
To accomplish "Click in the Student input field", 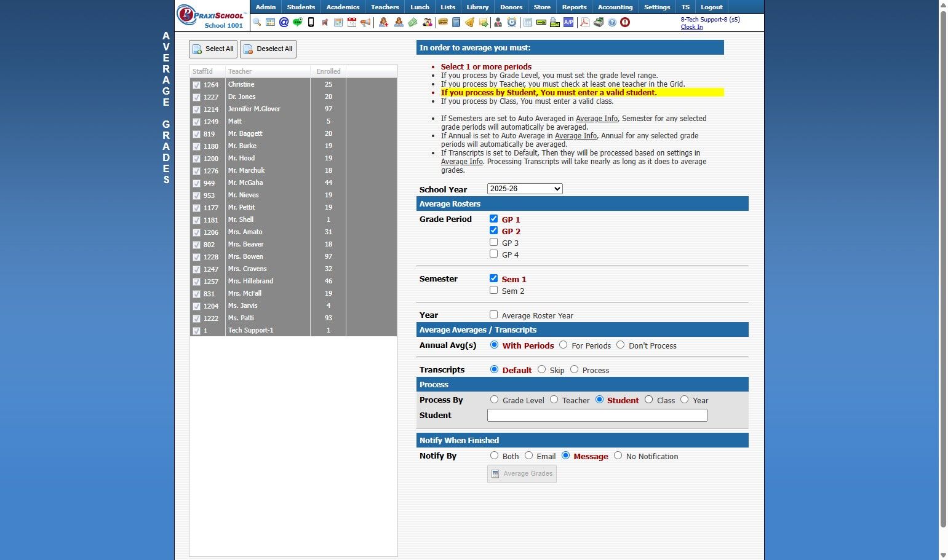I will 597,416.
